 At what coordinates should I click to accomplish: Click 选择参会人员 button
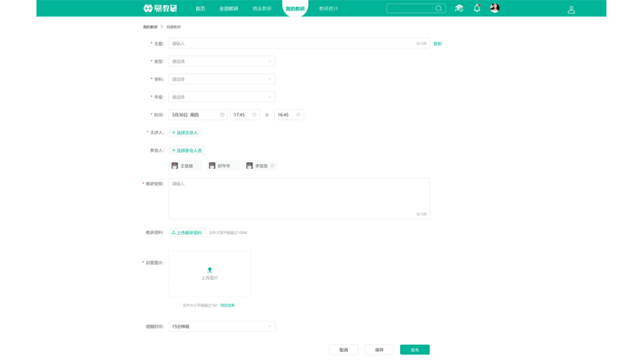pyautogui.click(x=187, y=151)
